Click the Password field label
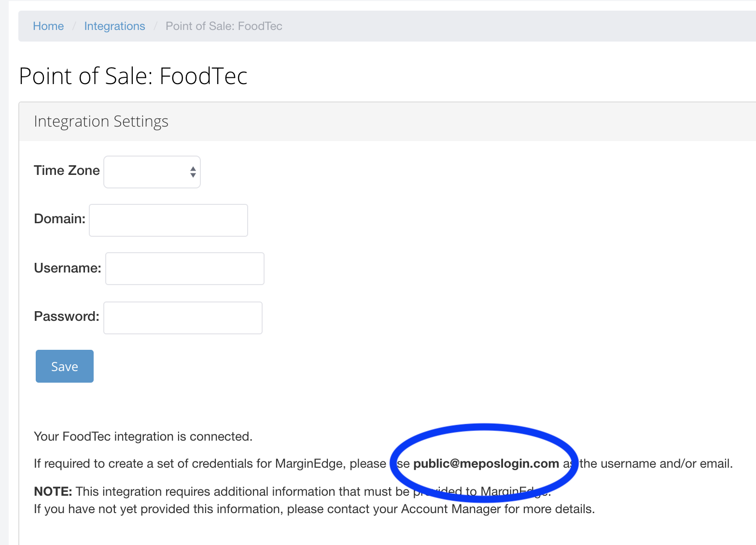 tap(66, 316)
